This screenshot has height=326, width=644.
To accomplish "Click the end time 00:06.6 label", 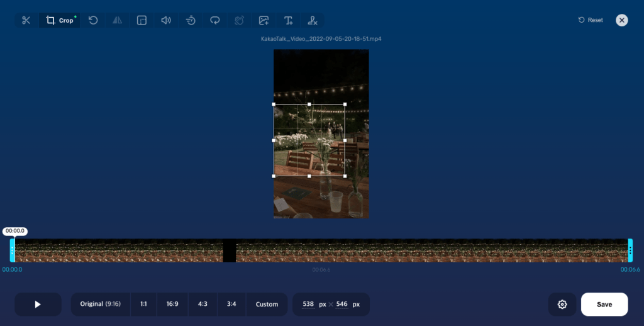I will coord(630,270).
